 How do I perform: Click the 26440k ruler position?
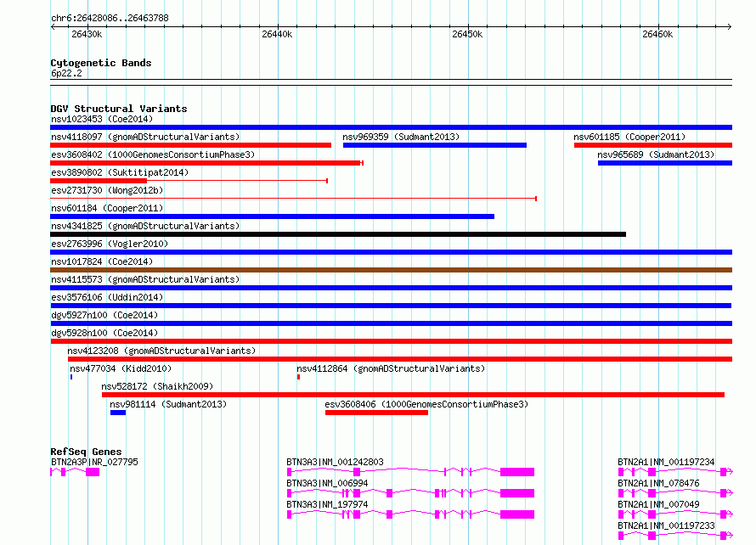tap(277, 34)
